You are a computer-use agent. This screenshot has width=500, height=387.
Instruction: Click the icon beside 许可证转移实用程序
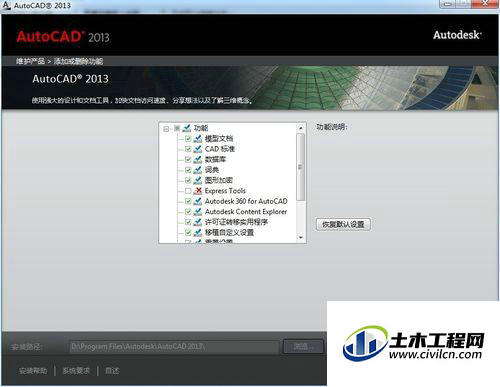(x=198, y=222)
